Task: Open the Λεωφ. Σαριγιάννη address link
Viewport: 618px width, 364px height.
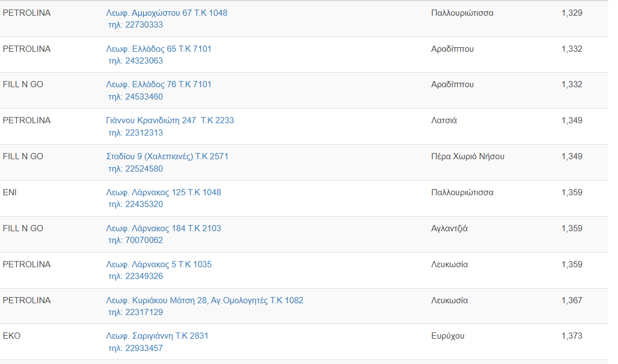Action: click(x=157, y=336)
